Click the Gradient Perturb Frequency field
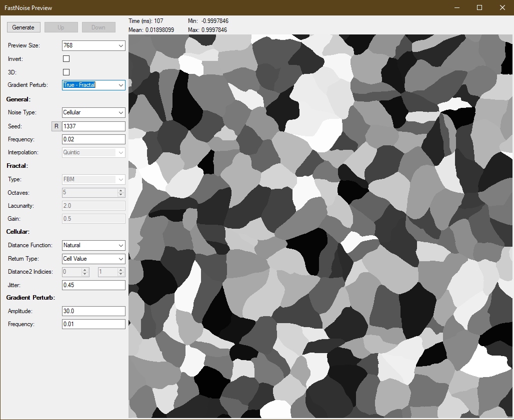The height and width of the screenshot is (420, 514). pos(93,324)
